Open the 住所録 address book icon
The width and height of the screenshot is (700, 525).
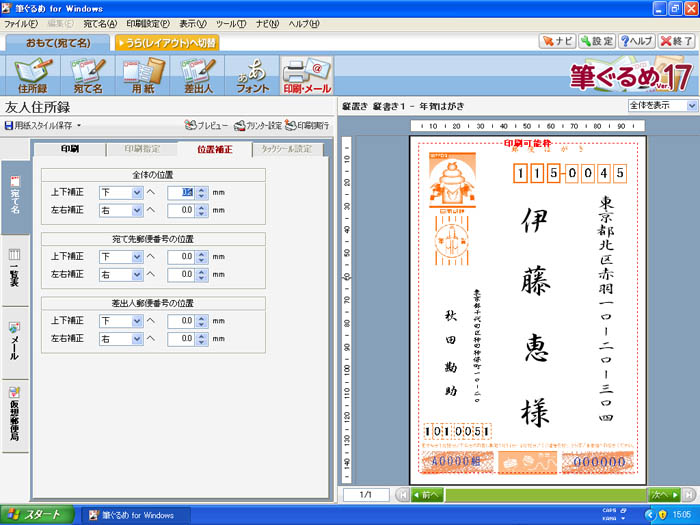click(x=32, y=75)
